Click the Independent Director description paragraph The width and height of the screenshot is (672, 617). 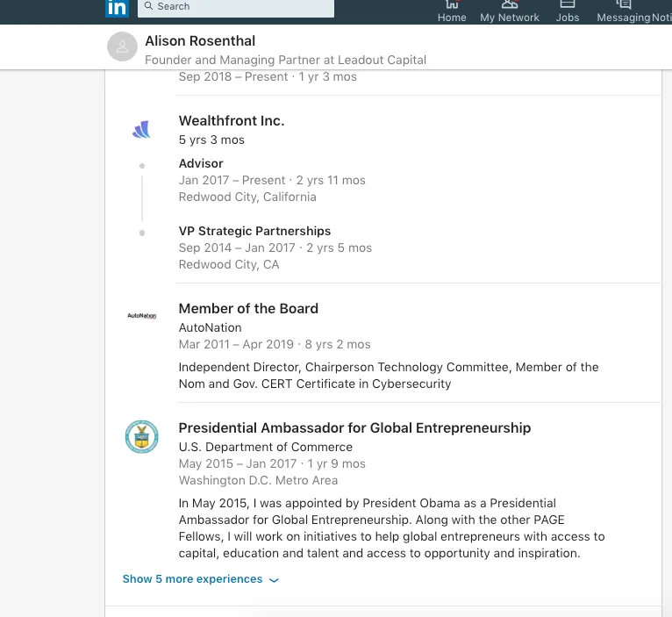(x=389, y=375)
